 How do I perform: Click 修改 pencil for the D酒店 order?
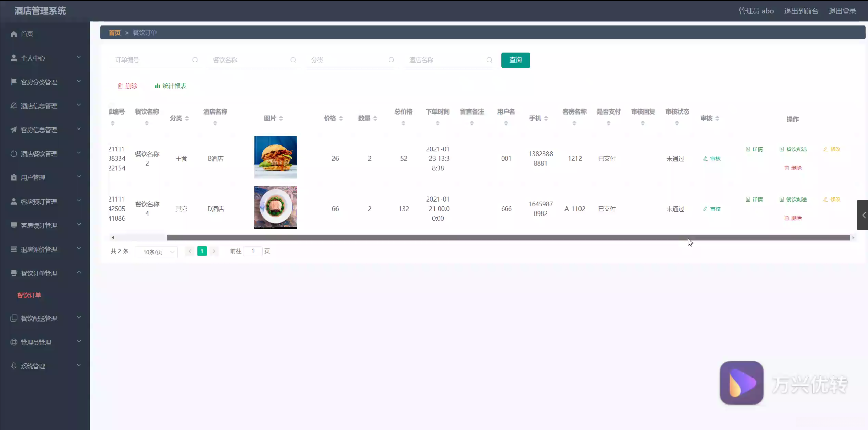832,200
